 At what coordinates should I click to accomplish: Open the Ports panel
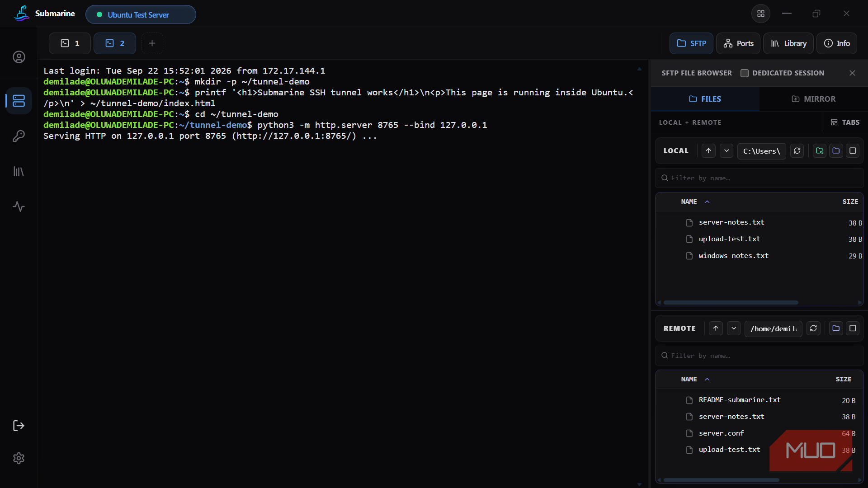click(738, 43)
